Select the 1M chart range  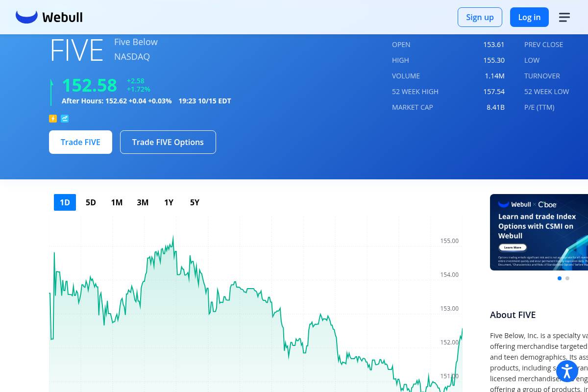coord(117,202)
